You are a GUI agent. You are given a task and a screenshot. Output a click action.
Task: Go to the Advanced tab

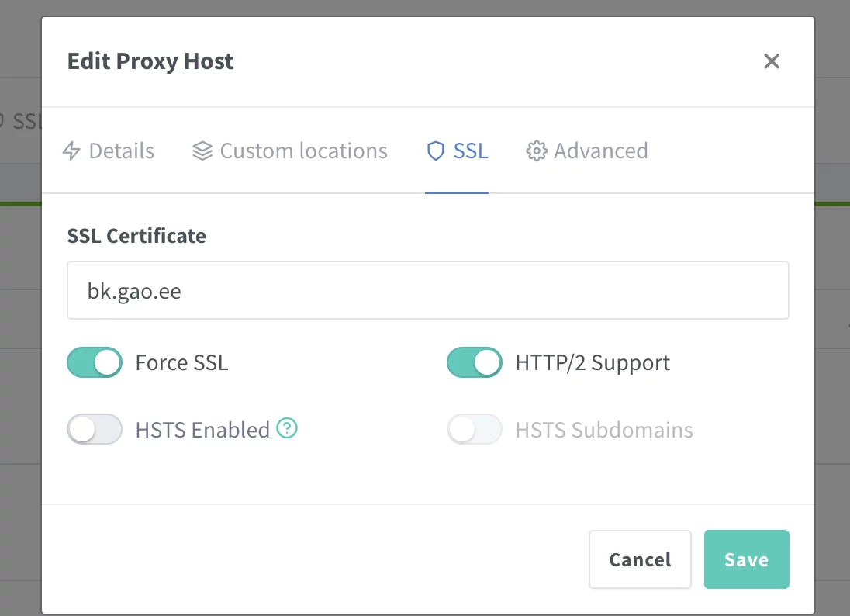(600, 151)
